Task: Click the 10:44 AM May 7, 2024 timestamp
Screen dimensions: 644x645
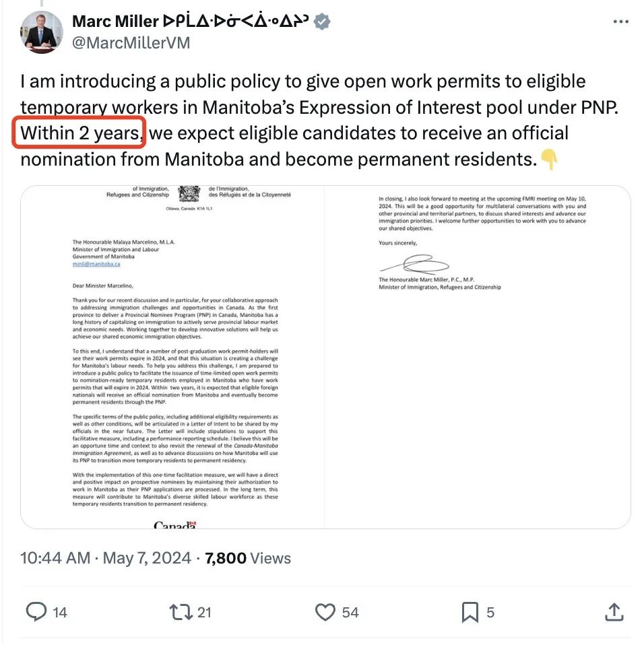Action: click(x=106, y=558)
